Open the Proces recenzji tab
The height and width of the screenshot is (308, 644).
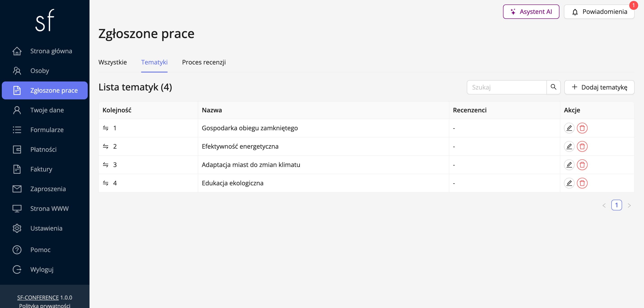pos(204,62)
